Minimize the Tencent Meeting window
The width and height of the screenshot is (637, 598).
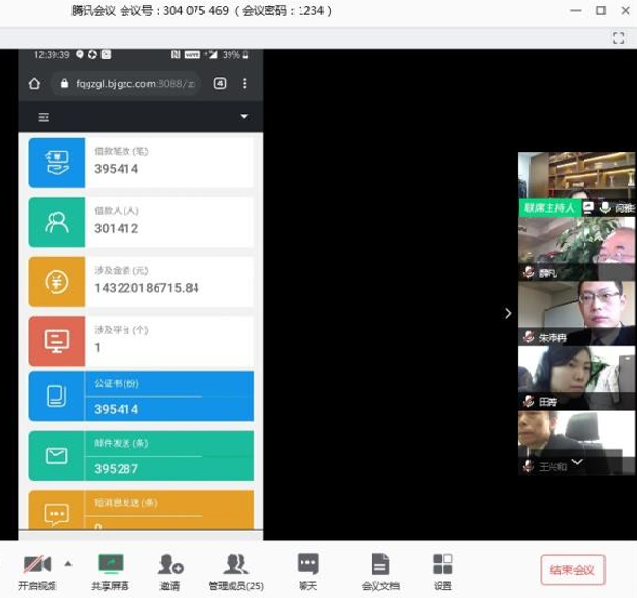point(576,11)
